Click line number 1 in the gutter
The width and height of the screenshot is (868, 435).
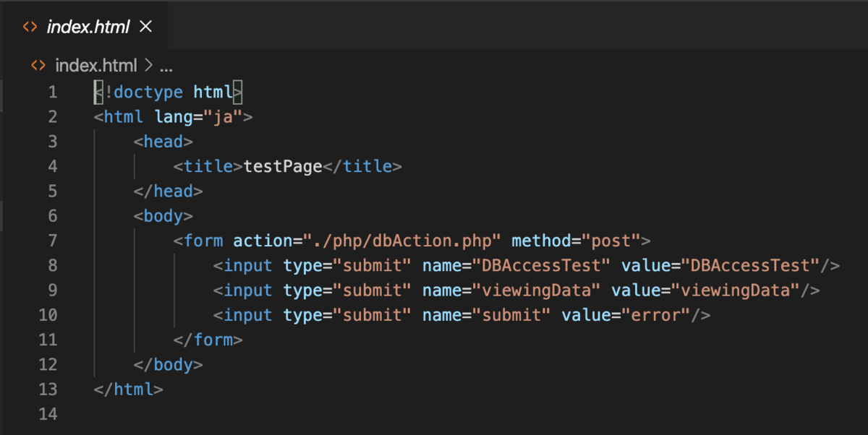[51, 92]
